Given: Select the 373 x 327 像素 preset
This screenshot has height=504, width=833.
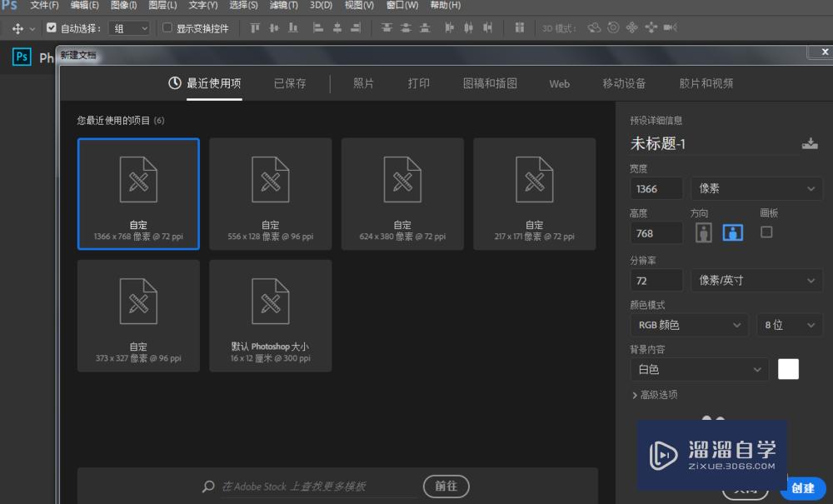Looking at the screenshot, I should click(x=138, y=316).
